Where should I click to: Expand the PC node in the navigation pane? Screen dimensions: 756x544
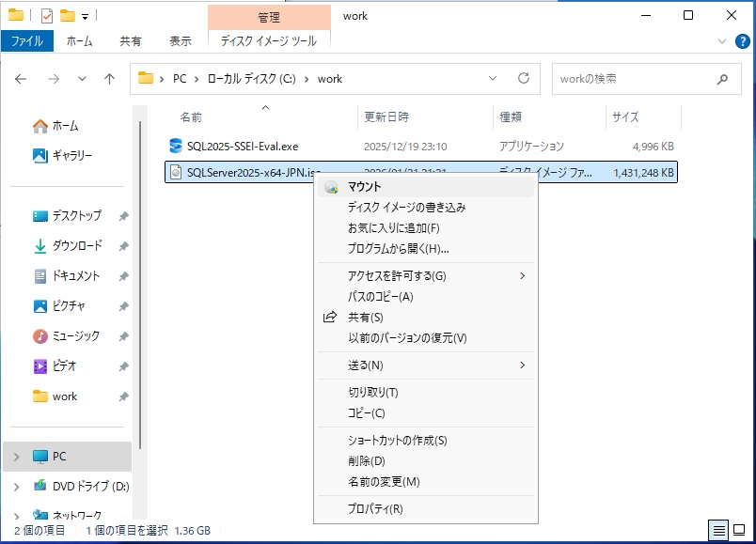point(16,457)
